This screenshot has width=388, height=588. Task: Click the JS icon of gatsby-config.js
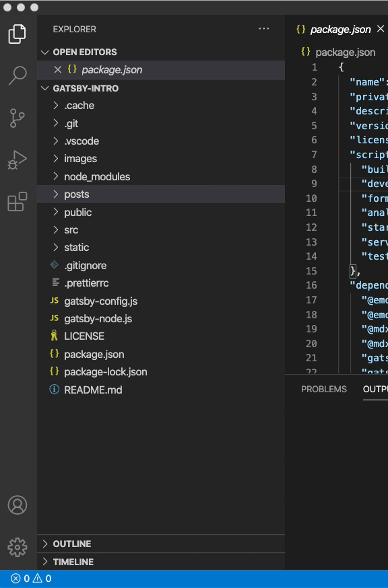(55, 300)
